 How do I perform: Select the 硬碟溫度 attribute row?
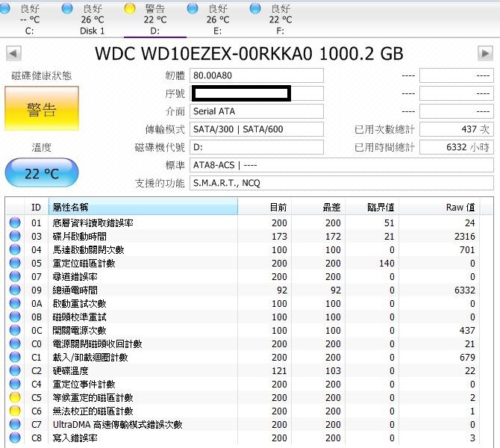pyautogui.click(x=243, y=371)
